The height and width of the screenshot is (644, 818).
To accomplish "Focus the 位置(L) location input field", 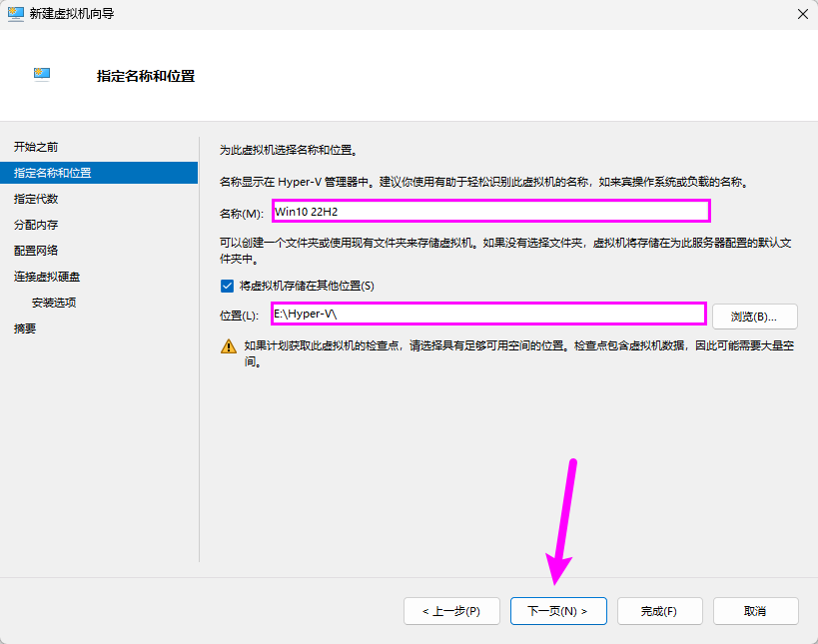I will click(x=488, y=314).
